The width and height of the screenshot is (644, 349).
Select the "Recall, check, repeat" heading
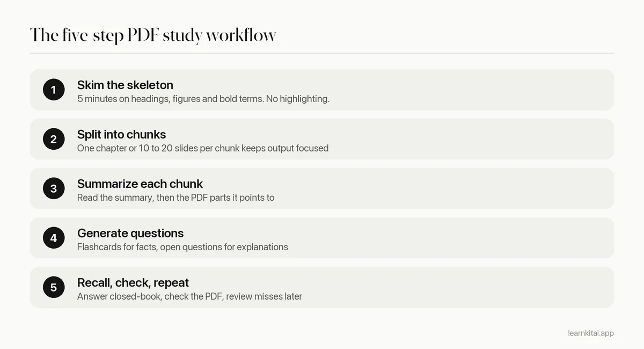point(133,282)
